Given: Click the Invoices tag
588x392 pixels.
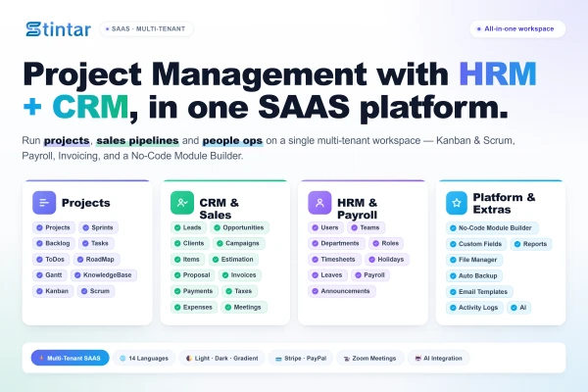Looking at the screenshot, I should coord(240,275).
